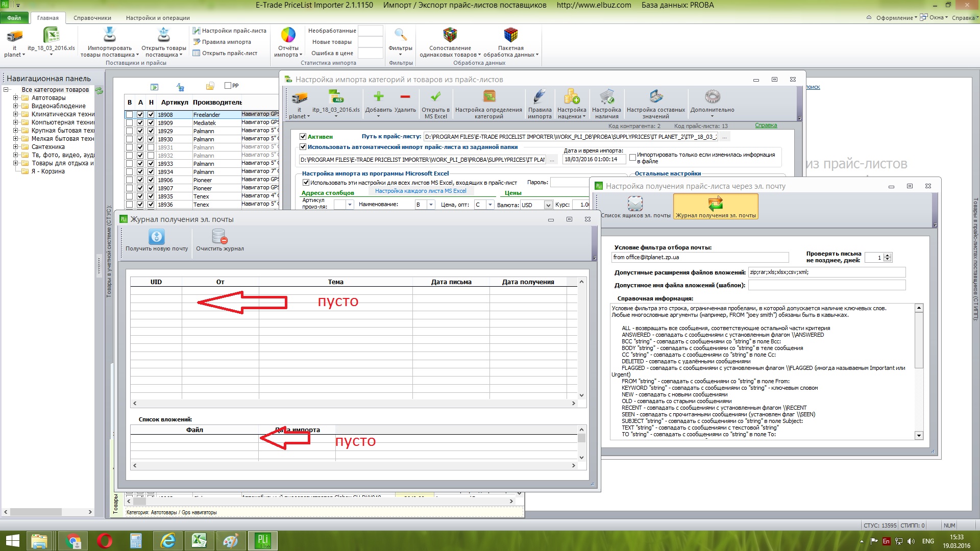Open 'Наименование' column B dropdown
Screen dimensions: 980x551
(x=431, y=205)
